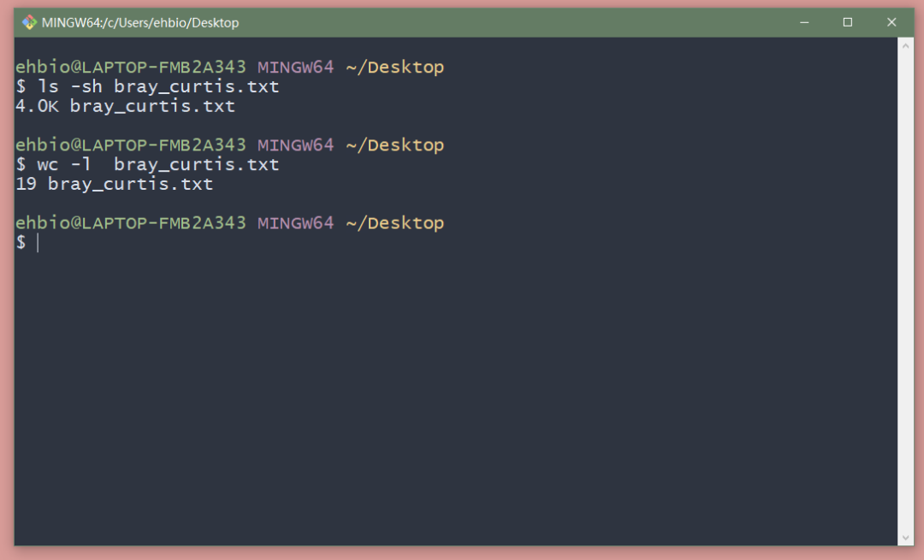
Task: Click ~/Desktop path in the last prompt
Action: [x=394, y=223]
